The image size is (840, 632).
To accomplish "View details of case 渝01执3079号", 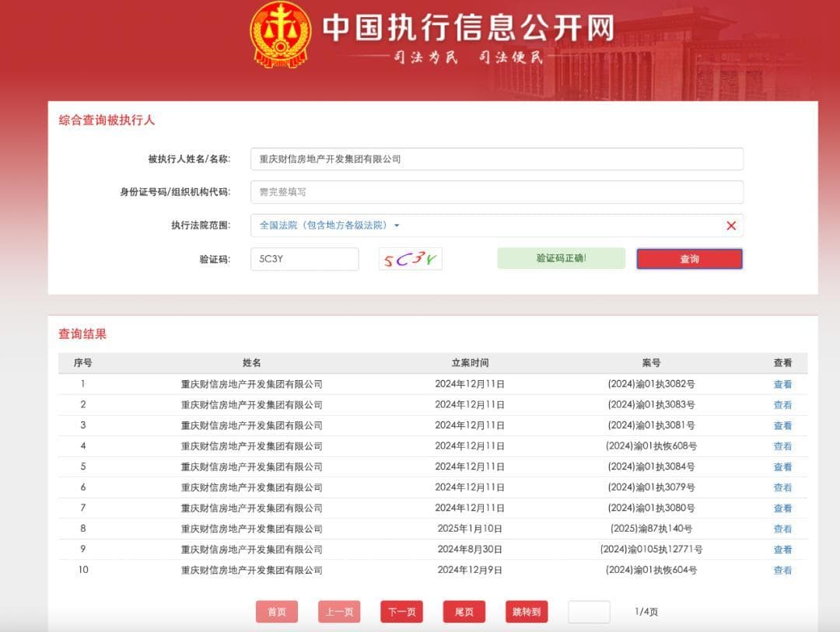I will (782, 487).
